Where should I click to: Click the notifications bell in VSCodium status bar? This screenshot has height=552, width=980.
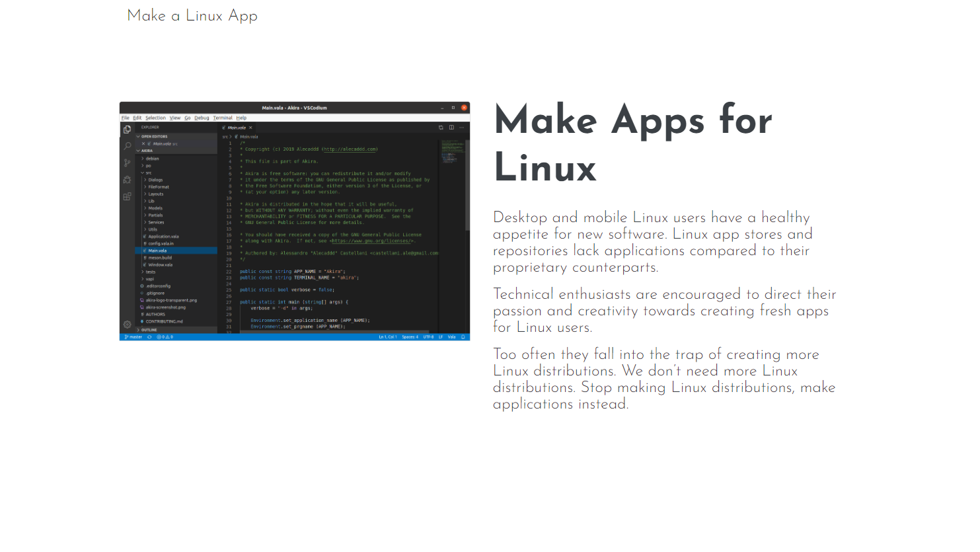[463, 337]
